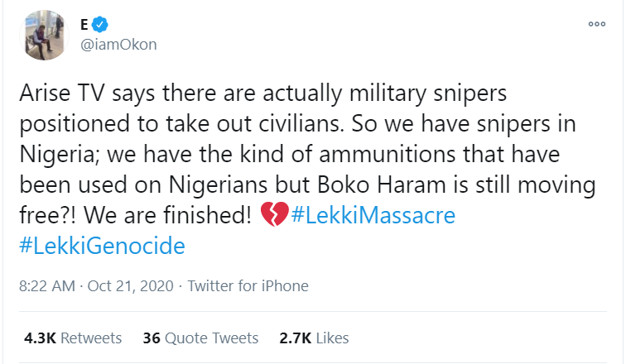Click the "Twitter for iPhone" source label
Screen dimensions: 626x364
pyautogui.click(x=248, y=286)
